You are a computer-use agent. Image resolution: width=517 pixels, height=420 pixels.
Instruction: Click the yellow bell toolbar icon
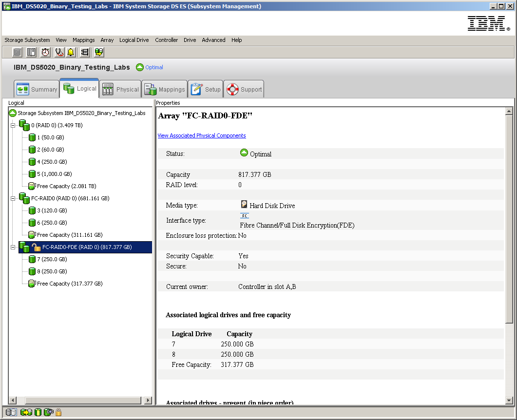click(x=71, y=52)
